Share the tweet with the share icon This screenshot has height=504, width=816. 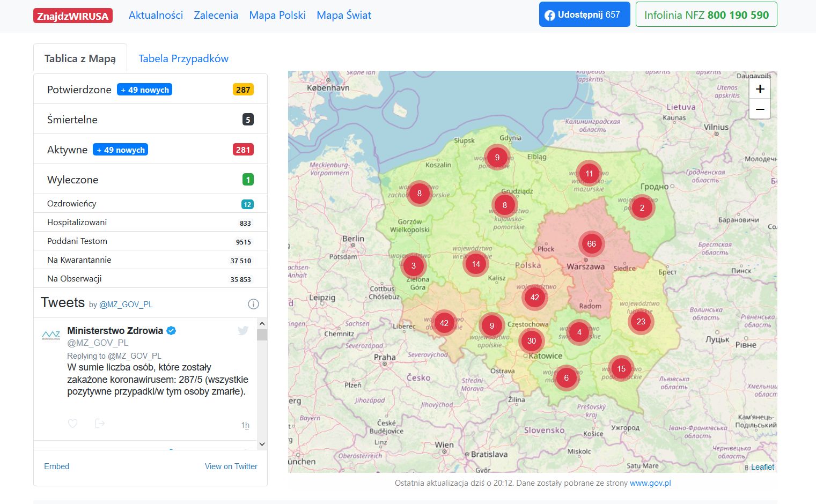[100, 424]
